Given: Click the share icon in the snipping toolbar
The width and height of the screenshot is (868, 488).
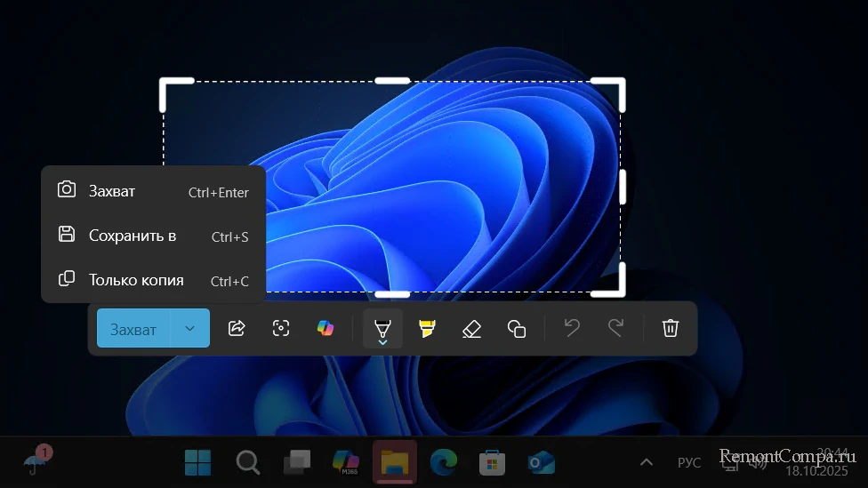Looking at the screenshot, I should point(237,328).
